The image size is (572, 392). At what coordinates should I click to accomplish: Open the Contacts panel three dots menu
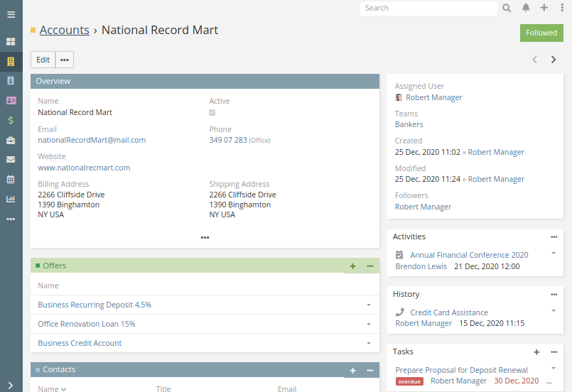tap(370, 371)
